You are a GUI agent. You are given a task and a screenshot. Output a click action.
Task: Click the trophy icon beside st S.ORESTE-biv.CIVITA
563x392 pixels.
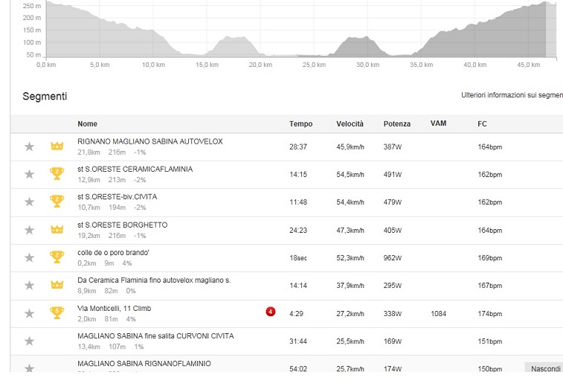tap(57, 202)
